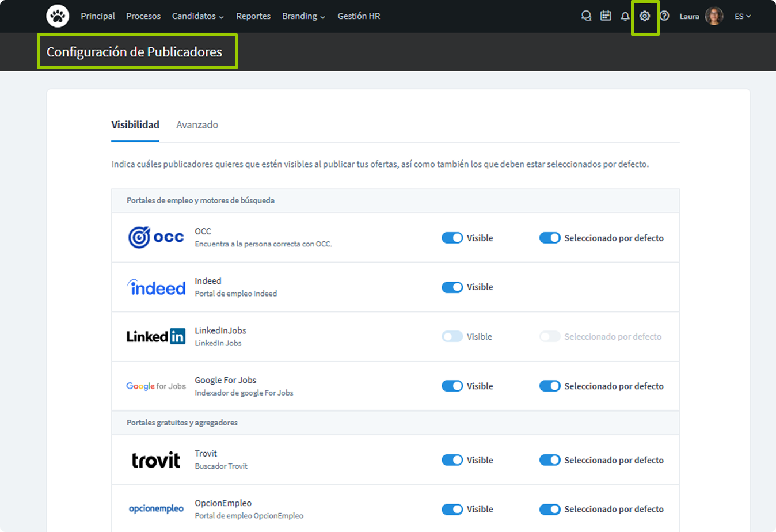Open the Gestión HR section
The image size is (776, 532).
pyautogui.click(x=359, y=16)
